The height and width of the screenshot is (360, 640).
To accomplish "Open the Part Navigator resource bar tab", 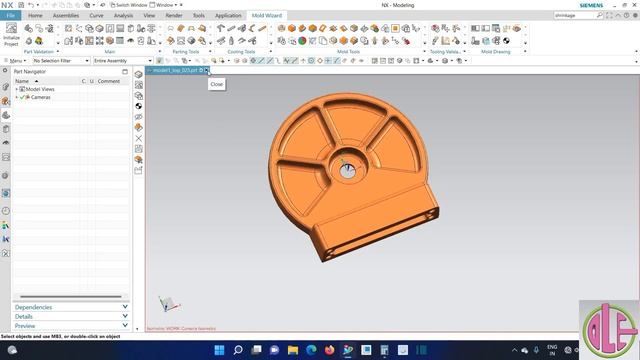I will (6, 115).
